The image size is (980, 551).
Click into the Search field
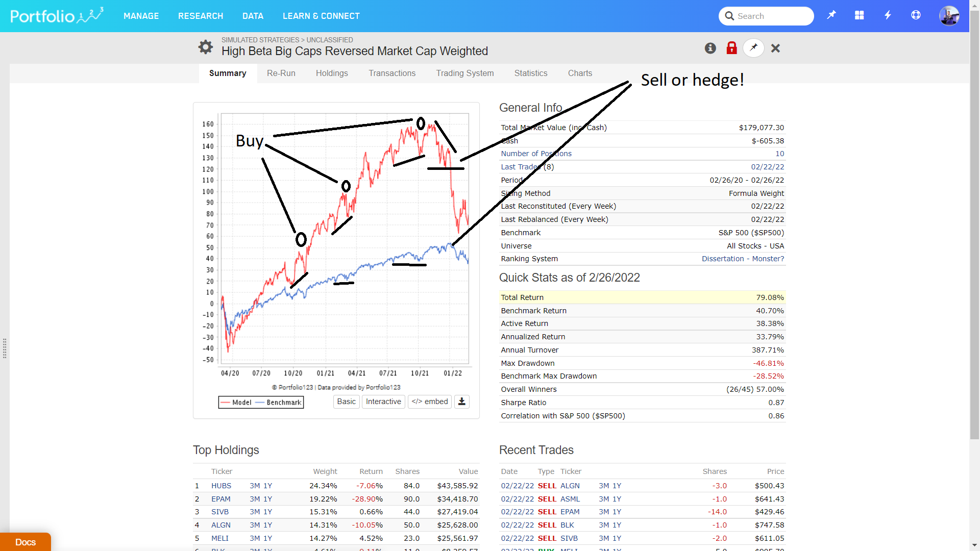[x=771, y=16]
